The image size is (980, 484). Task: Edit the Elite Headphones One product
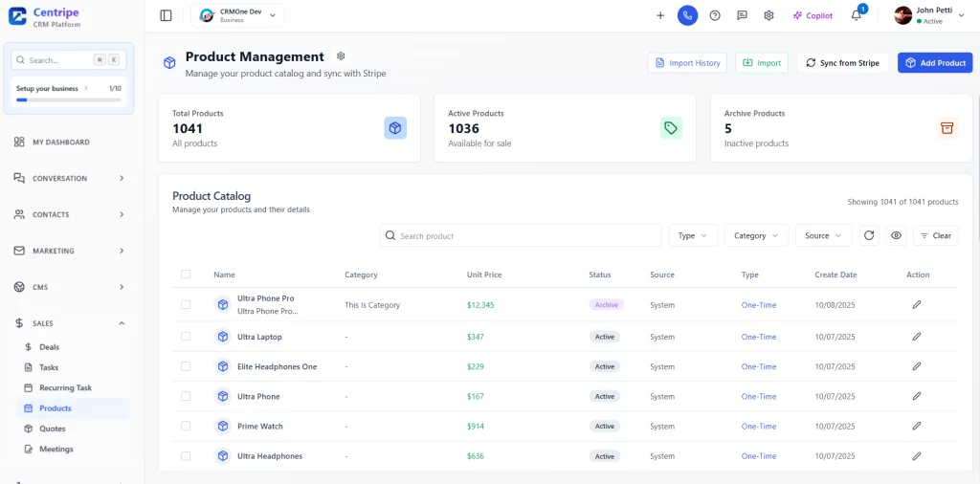click(916, 366)
